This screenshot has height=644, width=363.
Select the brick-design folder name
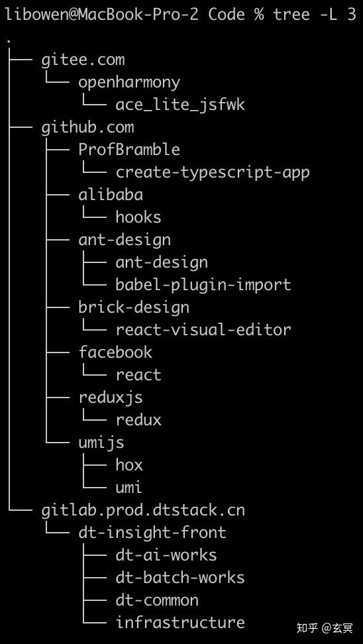click(134, 307)
